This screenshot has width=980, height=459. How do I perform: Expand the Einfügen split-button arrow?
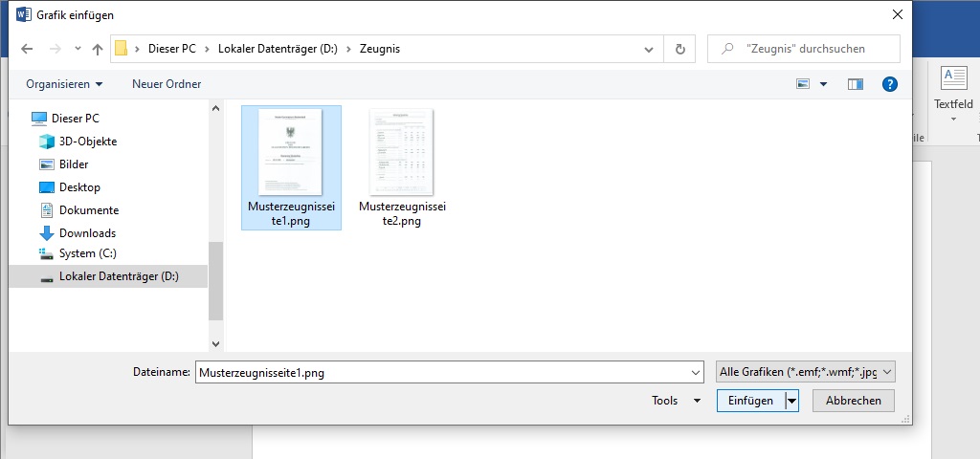tap(791, 402)
